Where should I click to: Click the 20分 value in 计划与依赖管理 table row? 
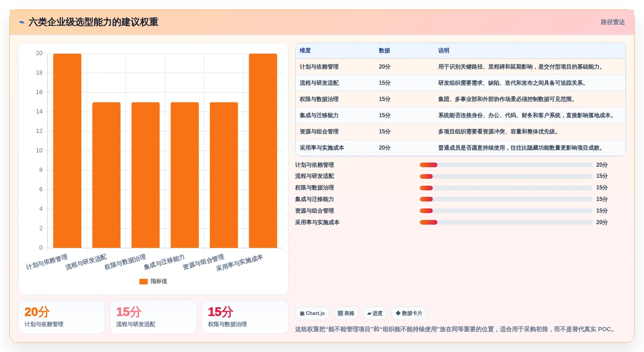tap(385, 67)
